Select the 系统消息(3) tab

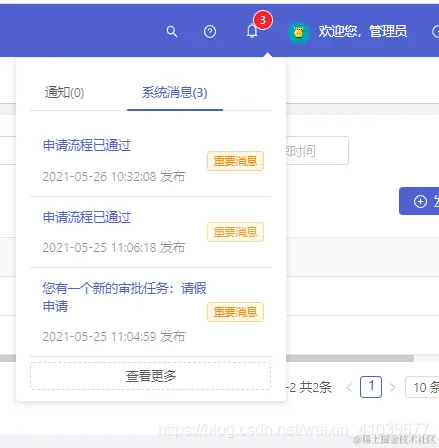175,92
